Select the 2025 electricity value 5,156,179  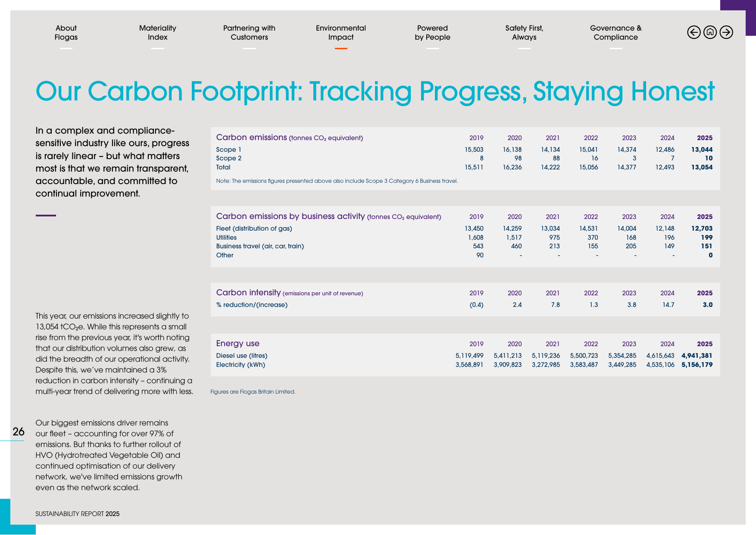point(697,365)
